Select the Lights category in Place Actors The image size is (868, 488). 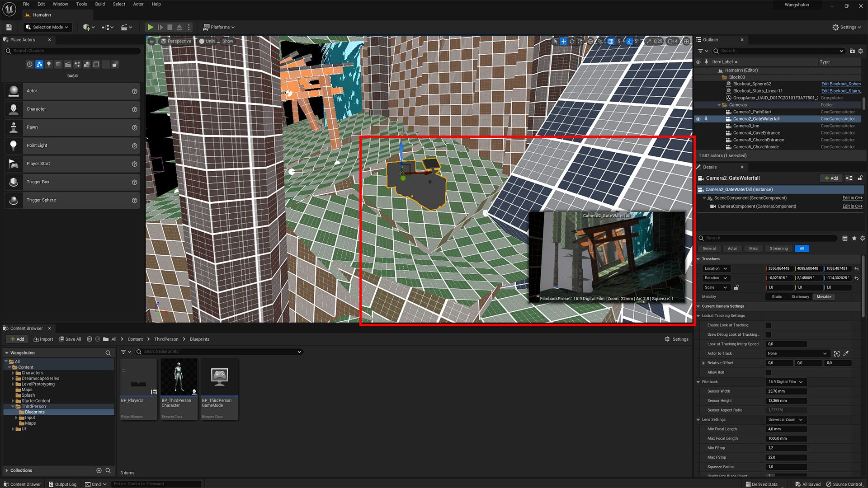point(49,65)
